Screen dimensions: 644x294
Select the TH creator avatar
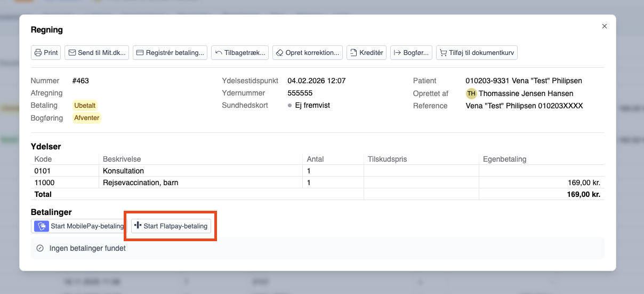point(471,93)
